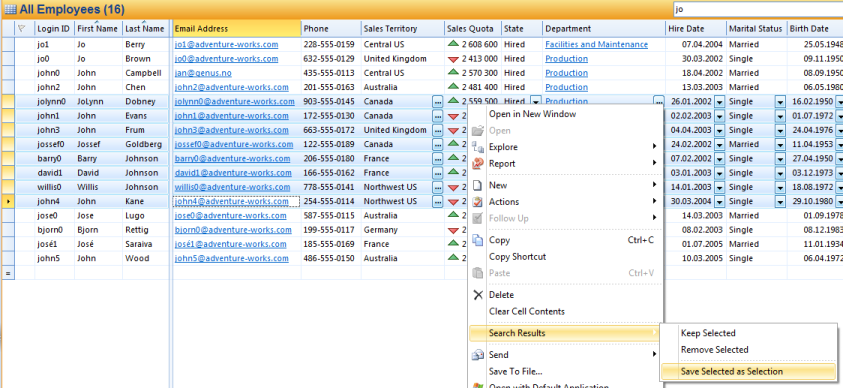This screenshot has width=843, height=388.
Task: Click the New document icon in menu
Action: pos(477,185)
